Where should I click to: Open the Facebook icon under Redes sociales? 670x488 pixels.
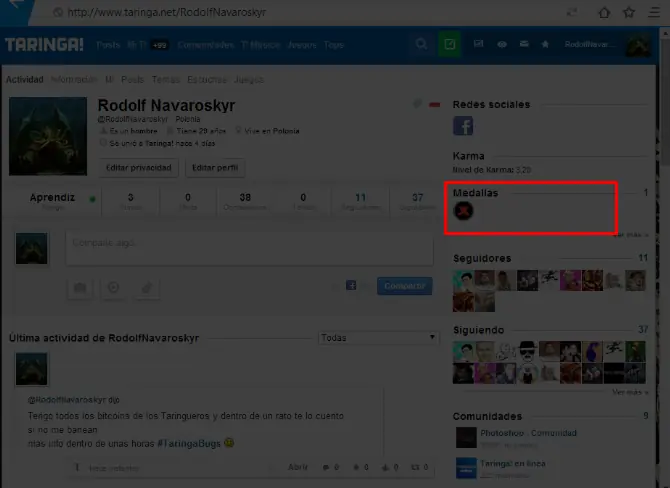click(463, 126)
